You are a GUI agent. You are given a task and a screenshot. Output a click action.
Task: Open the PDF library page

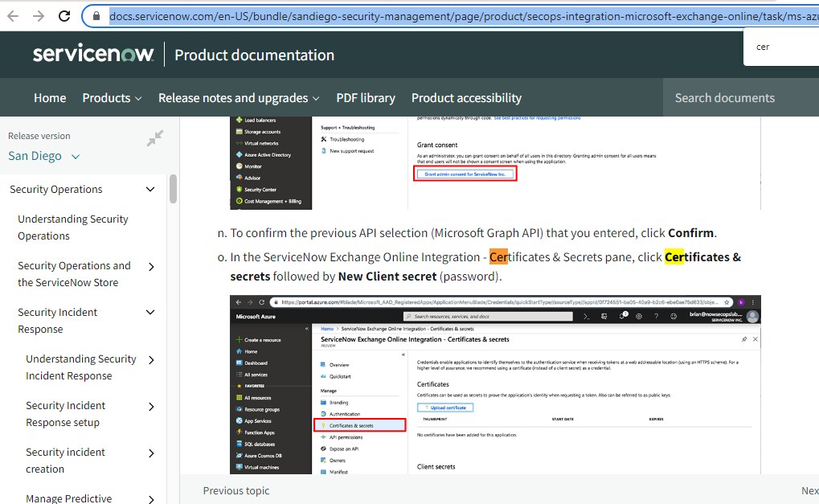coord(366,98)
